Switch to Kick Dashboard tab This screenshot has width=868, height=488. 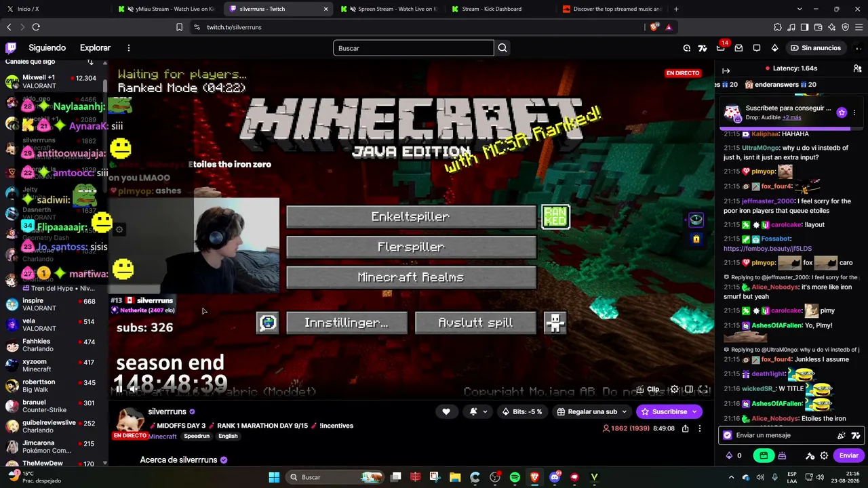pyautogui.click(x=501, y=9)
